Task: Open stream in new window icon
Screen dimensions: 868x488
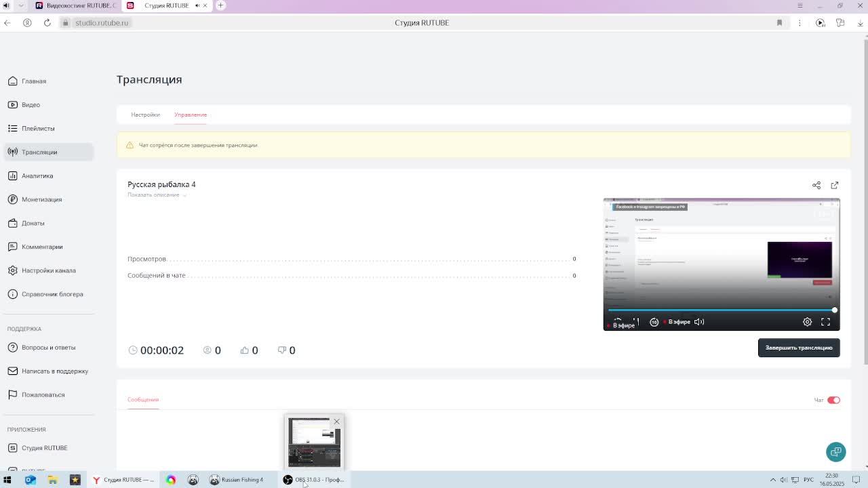Action: [835, 185]
